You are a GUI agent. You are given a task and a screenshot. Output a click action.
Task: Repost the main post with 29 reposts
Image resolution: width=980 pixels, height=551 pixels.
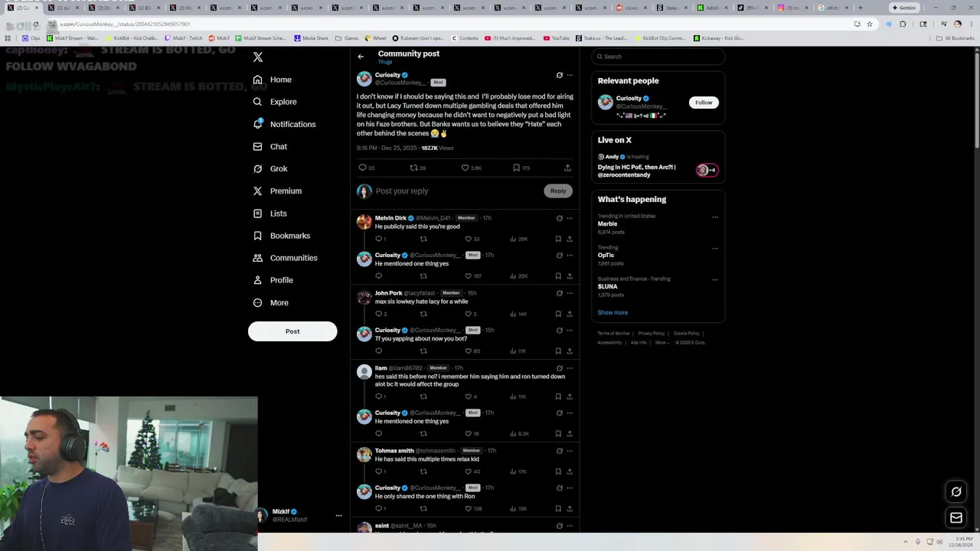(x=418, y=168)
